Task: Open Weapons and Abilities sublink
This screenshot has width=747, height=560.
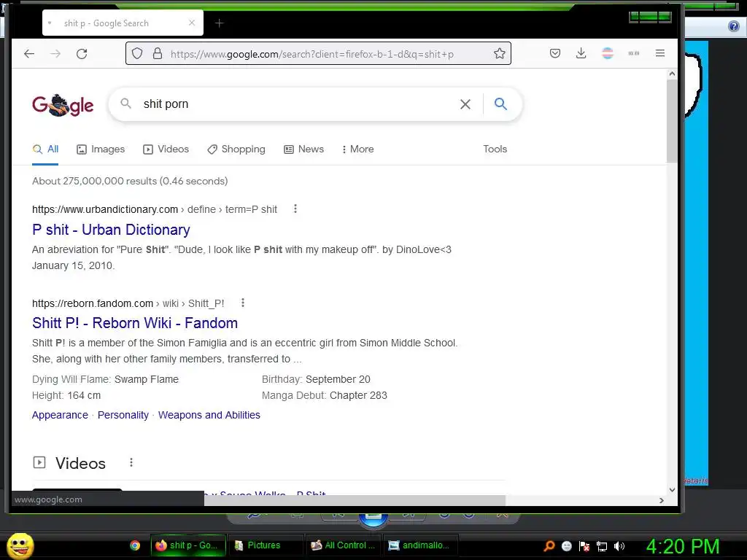Action: point(209,415)
